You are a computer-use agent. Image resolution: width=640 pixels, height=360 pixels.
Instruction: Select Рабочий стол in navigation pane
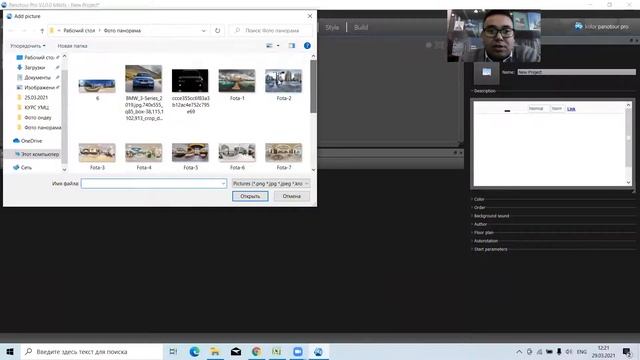[38, 58]
